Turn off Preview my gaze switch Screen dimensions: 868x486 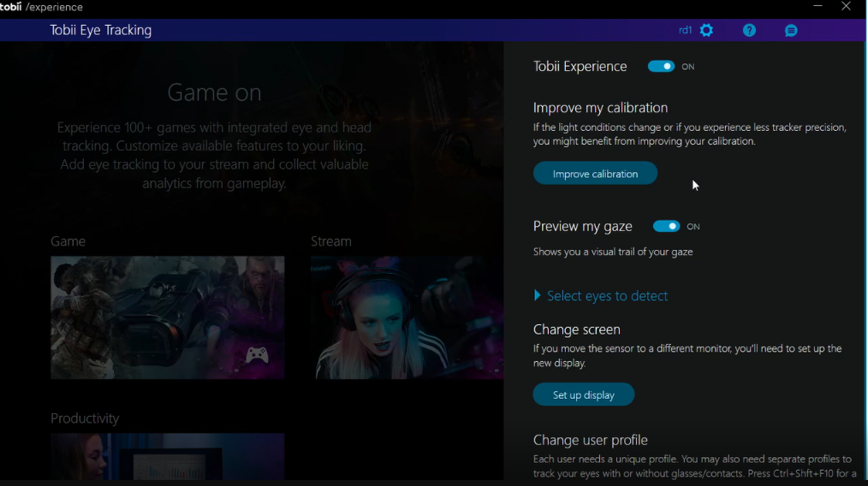tap(666, 227)
